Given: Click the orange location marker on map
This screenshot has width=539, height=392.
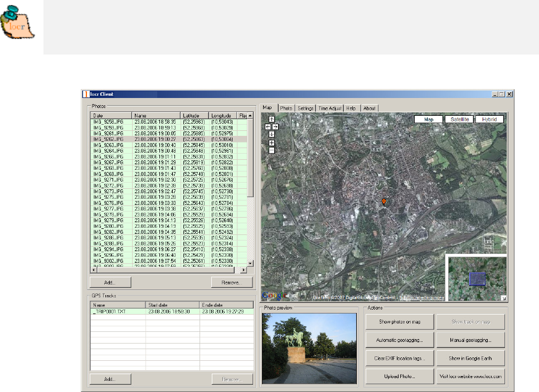Looking at the screenshot, I should click(x=383, y=201).
